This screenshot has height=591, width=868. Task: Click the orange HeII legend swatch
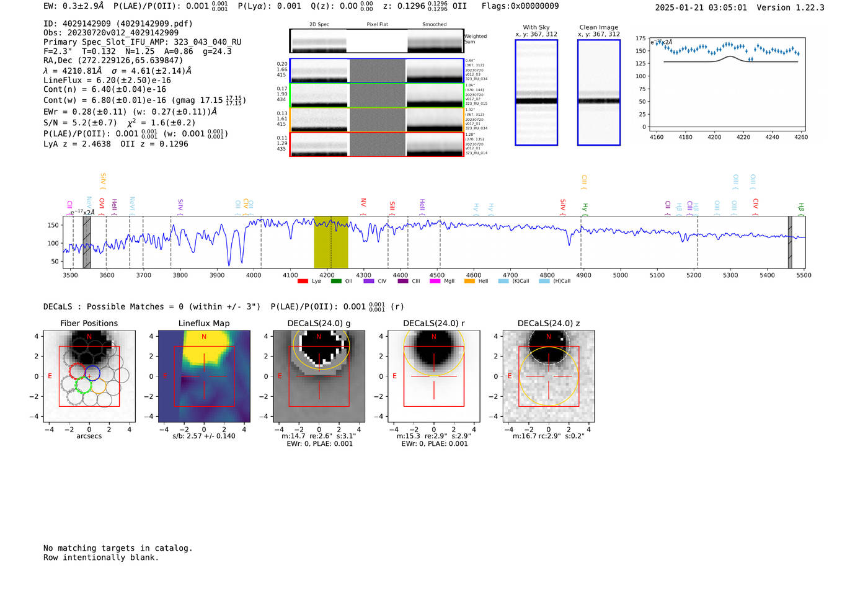(469, 281)
